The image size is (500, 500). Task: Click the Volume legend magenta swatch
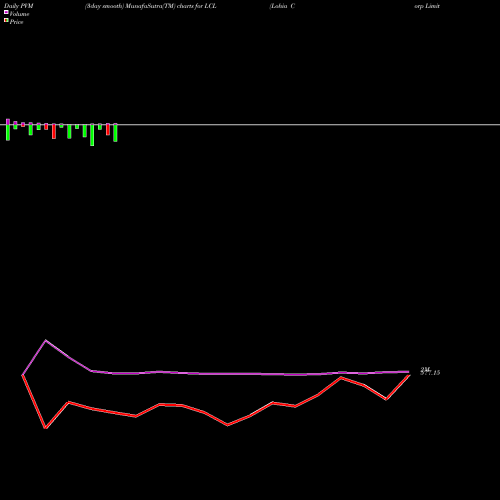[x=6, y=12]
